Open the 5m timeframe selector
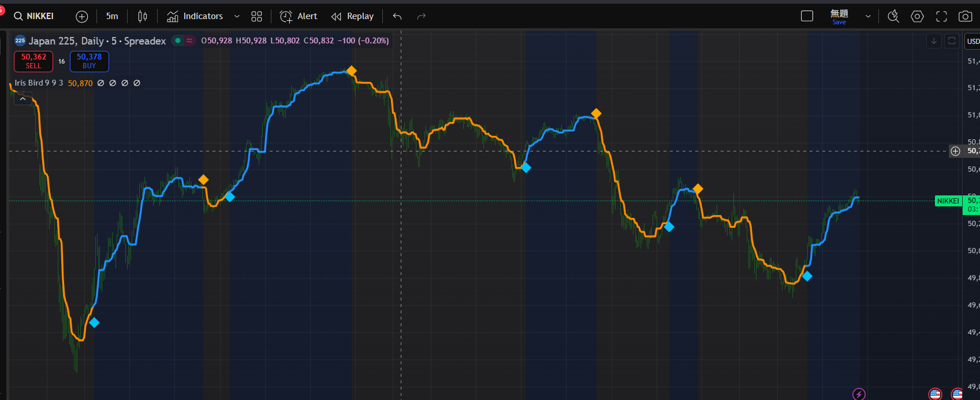The image size is (980, 400). [x=112, y=16]
